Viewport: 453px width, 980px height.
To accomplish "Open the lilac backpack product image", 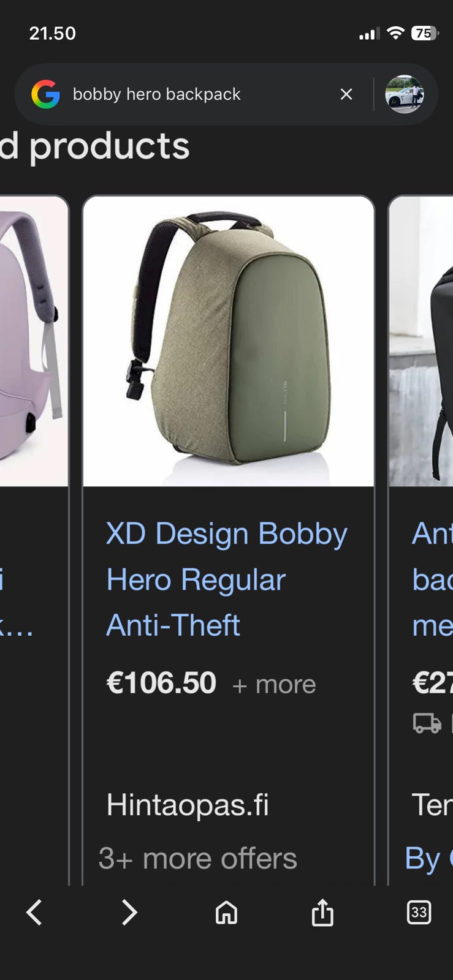I will click(34, 341).
